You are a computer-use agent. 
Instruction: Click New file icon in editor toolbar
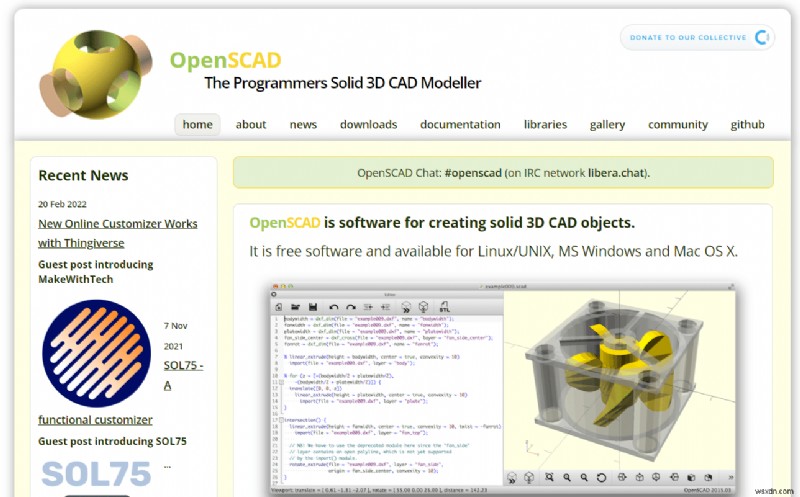279,307
